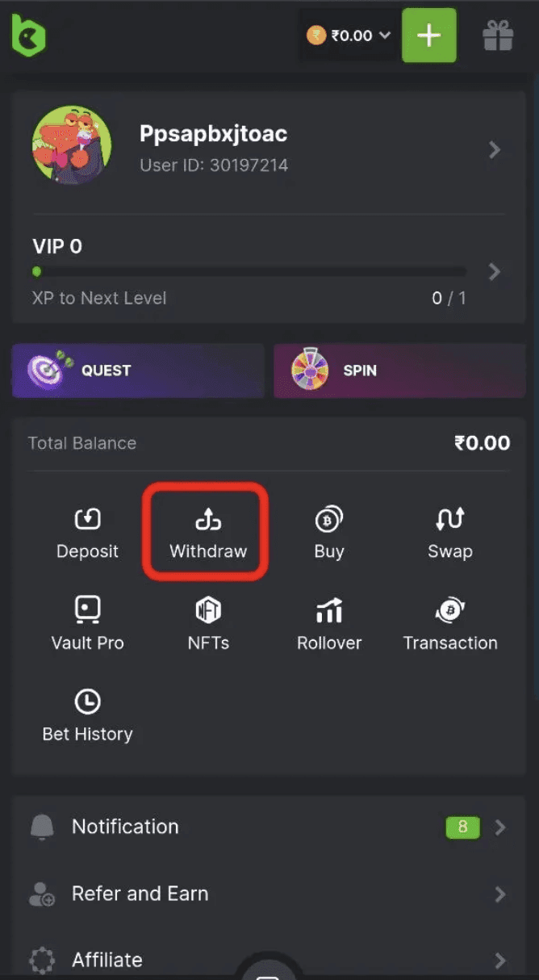Tap the notification bell icon
The image size is (539, 980).
tap(40, 827)
